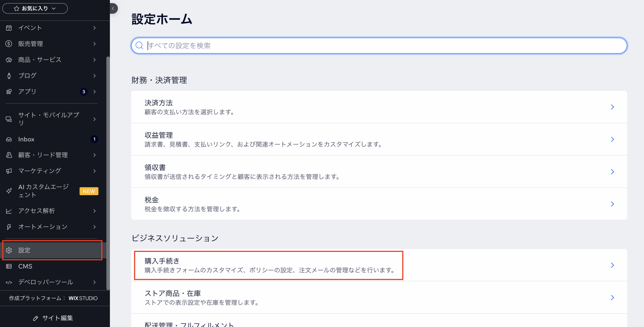Click the アプリ grid icon in sidebar
Screen dimensions: 644x327
pyautogui.click(x=9, y=92)
